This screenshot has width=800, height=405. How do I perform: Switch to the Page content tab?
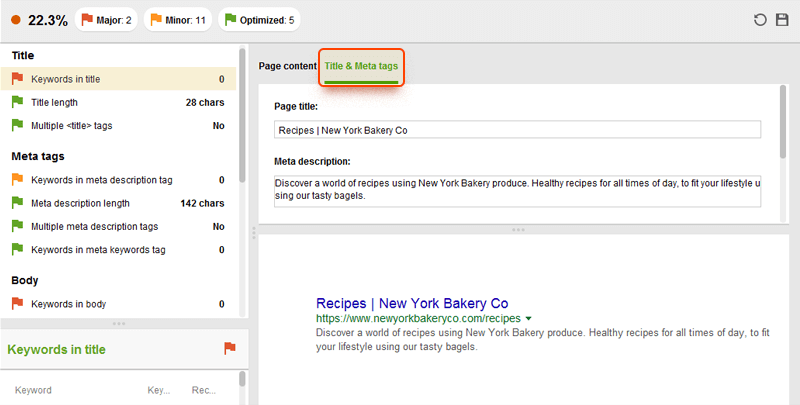287,67
